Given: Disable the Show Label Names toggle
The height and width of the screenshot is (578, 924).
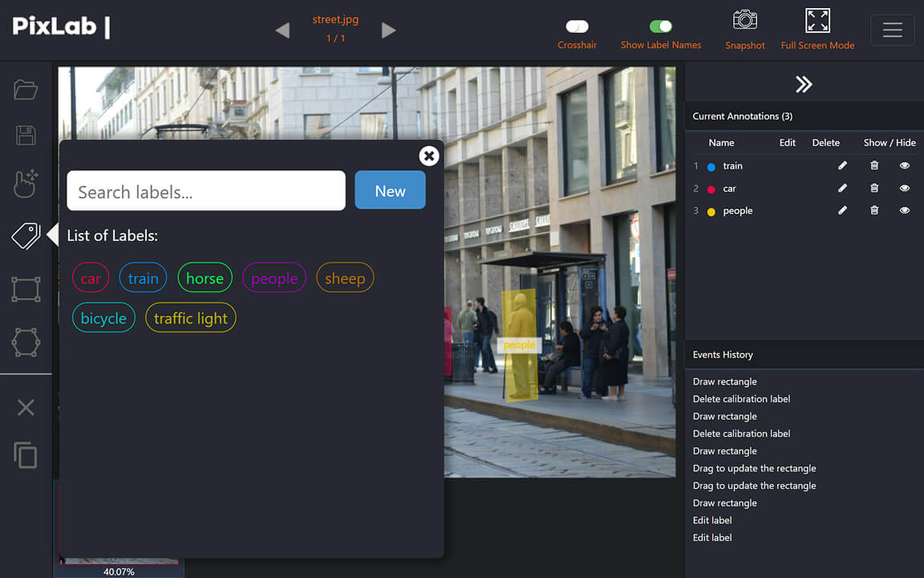Looking at the screenshot, I should [x=660, y=25].
